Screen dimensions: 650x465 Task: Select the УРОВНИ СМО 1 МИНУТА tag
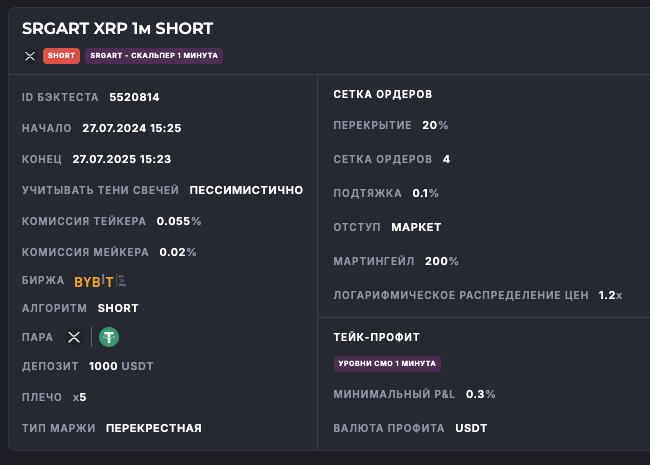(387, 364)
